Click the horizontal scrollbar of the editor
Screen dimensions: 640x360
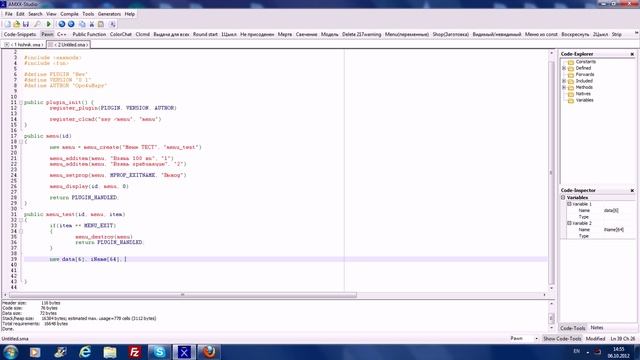[x=182, y=295]
